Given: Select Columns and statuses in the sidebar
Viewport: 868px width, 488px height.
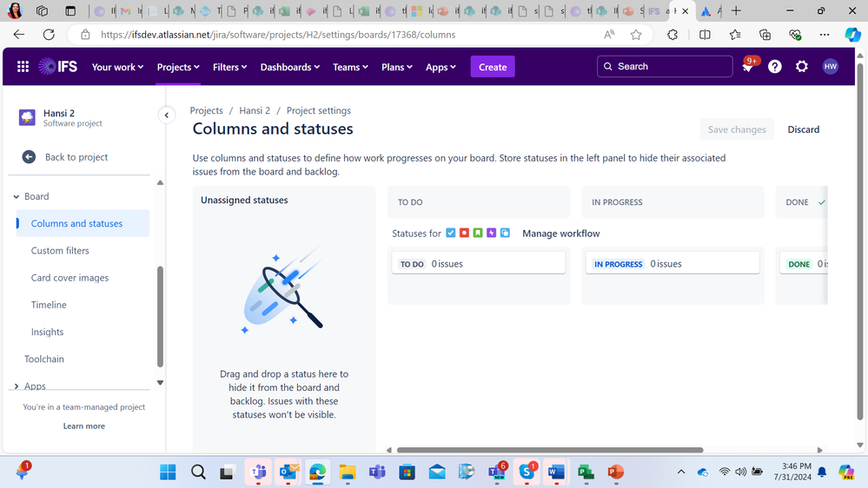Looking at the screenshot, I should 83,223.
